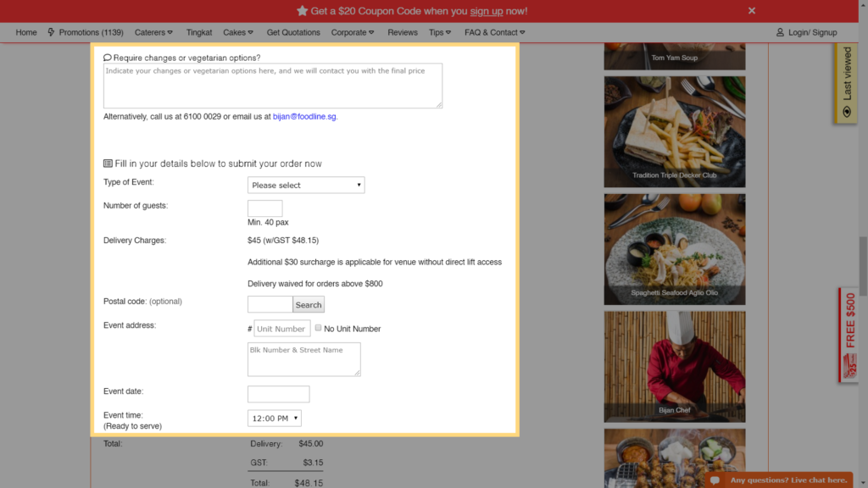Tick the No Unit Number checkbox
The width and height of the screenshot is (868, 488).
tap(319, 328)
